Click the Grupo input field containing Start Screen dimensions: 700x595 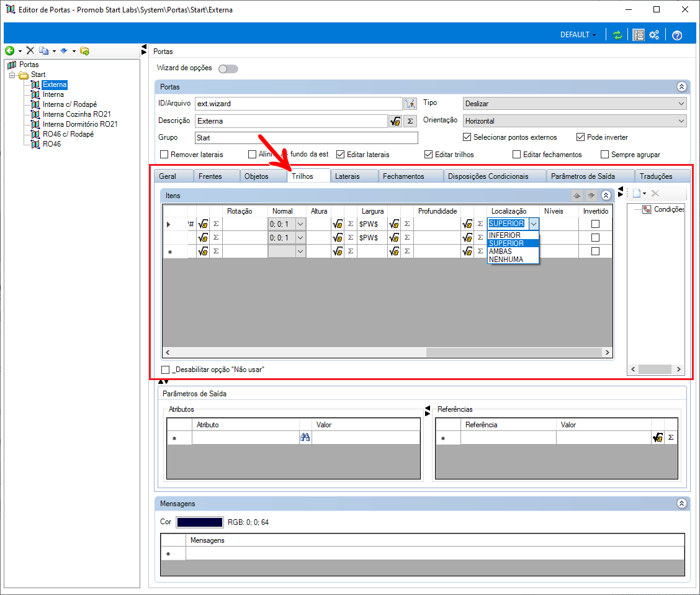pyautogui.click(x=307, y=138)
